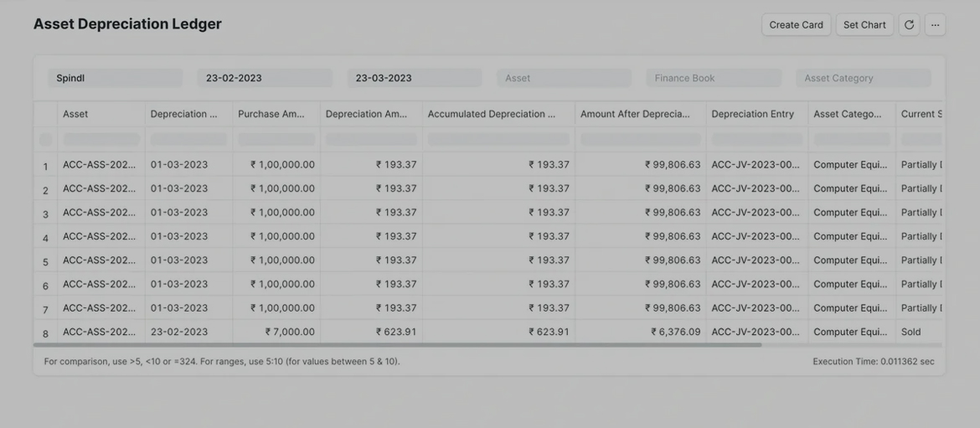Viewport: 980px width, 428px height.
Task: Open the From Date field 23-02-2023
Action: click(264, 78)
